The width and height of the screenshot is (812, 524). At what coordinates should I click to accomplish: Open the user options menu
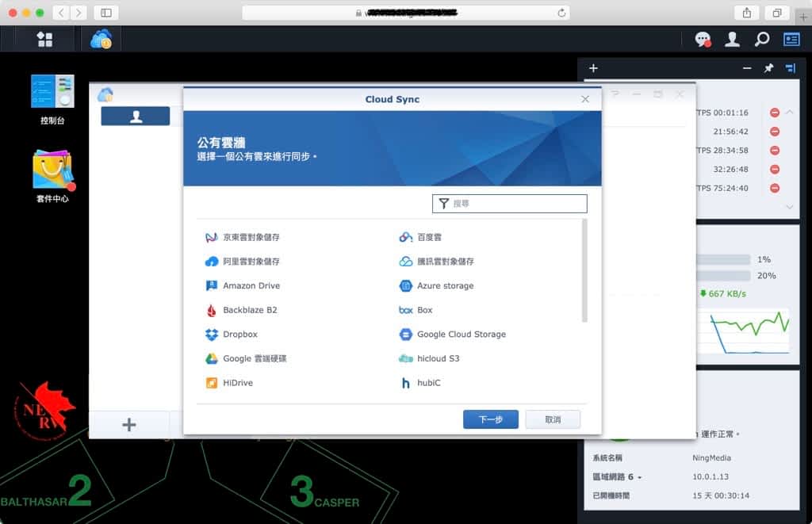[732, 40]
